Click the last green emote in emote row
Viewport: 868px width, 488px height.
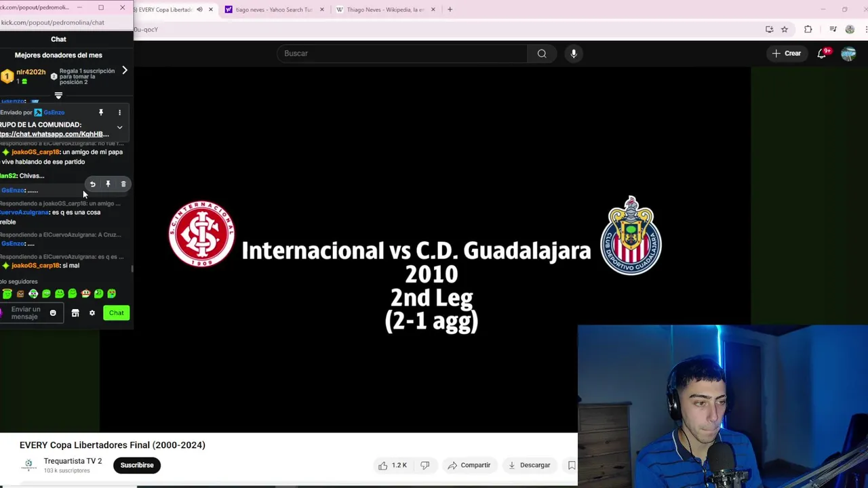[x=112, y=293]
